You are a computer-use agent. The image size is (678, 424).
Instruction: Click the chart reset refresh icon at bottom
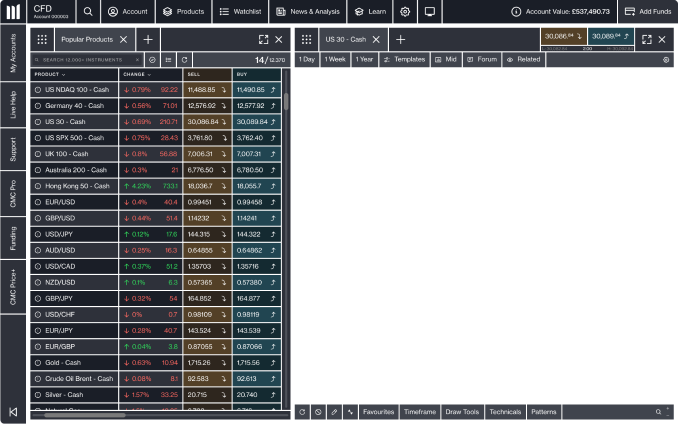(302, 412)
